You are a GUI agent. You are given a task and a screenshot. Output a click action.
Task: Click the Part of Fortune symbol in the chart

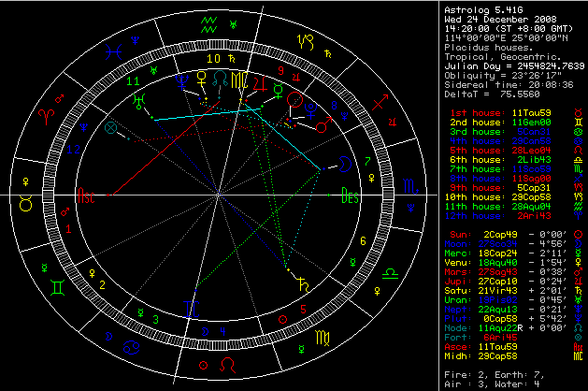(112, 127)
